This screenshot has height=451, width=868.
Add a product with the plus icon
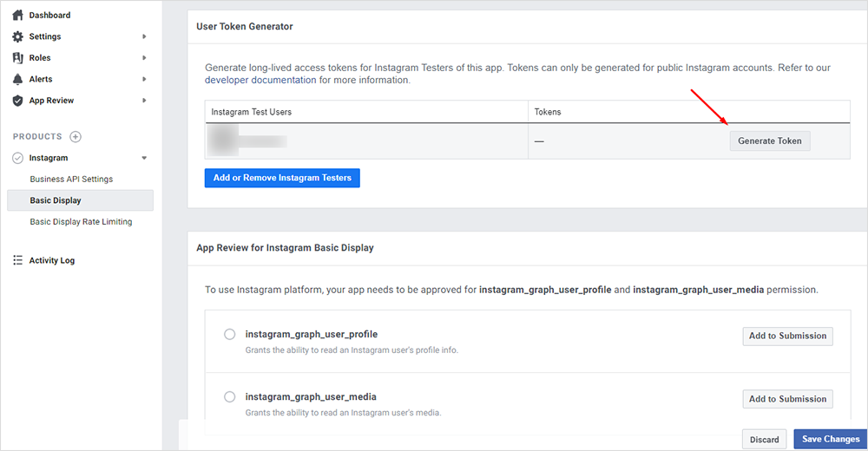[76, 137]
